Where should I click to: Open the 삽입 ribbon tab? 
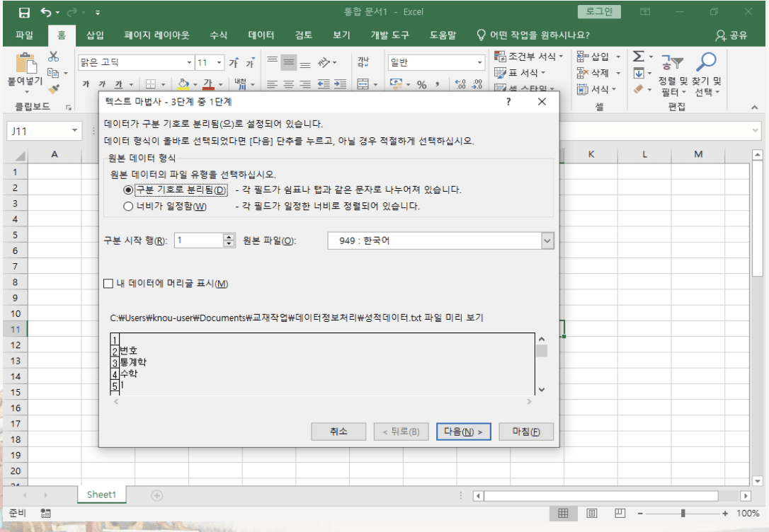pos(95,35)
